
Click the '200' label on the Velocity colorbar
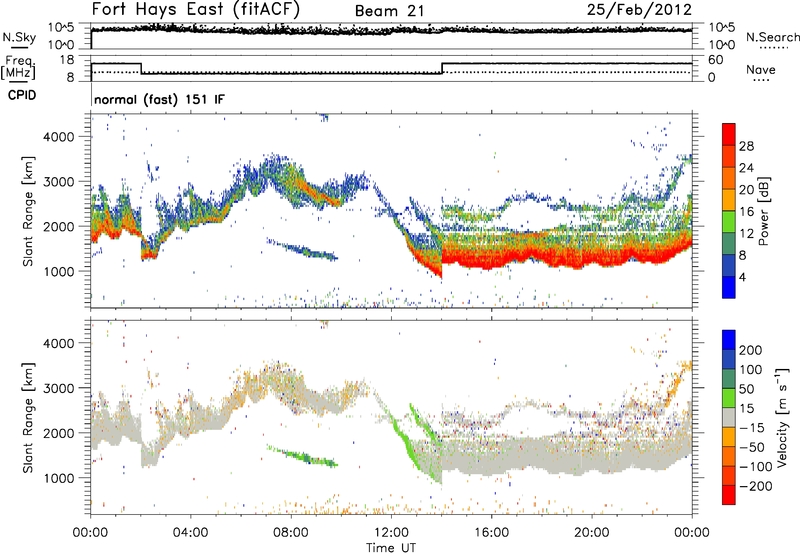[751, 350]
